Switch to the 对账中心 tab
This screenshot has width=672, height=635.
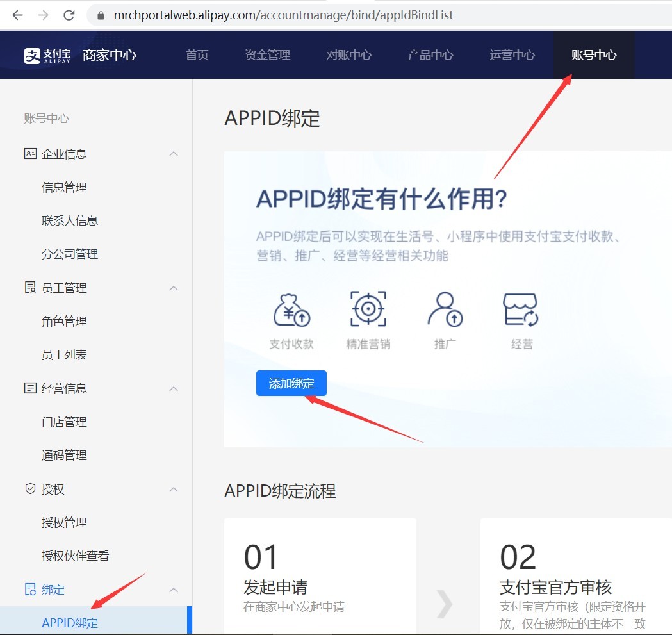(348, 54)
